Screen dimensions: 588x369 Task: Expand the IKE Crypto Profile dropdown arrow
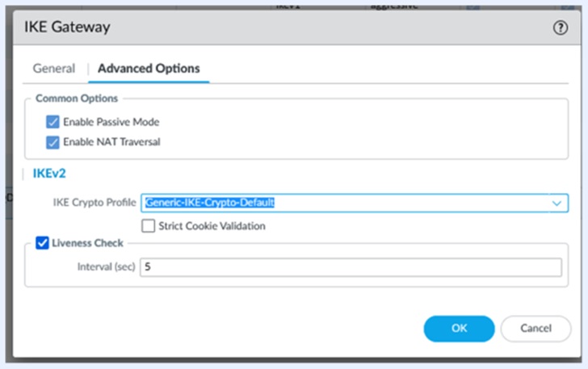pos(556,203)
